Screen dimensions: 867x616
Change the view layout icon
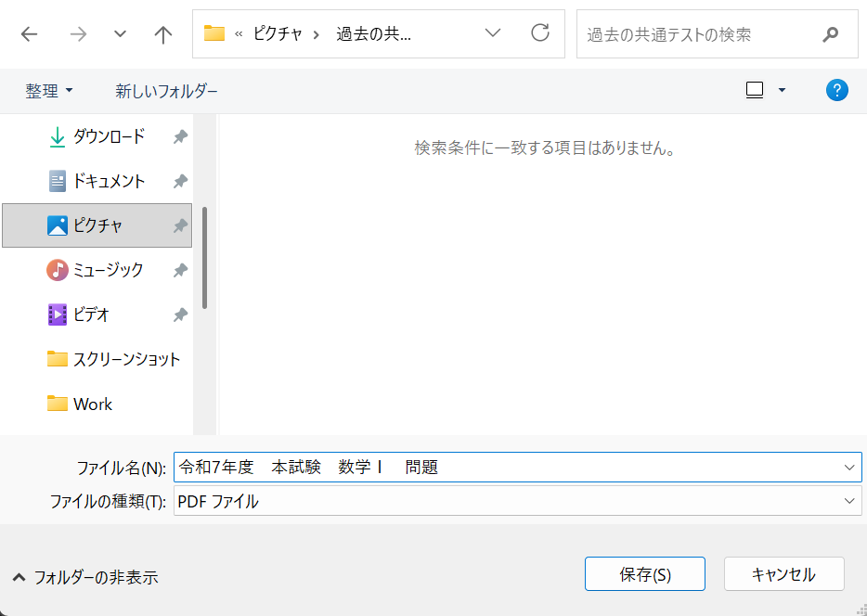pos(754,90)
